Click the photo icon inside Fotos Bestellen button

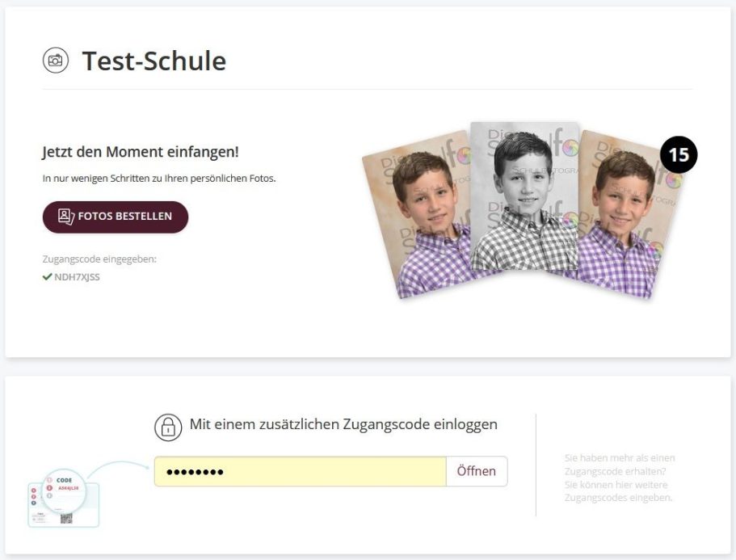tap(65, 217)
